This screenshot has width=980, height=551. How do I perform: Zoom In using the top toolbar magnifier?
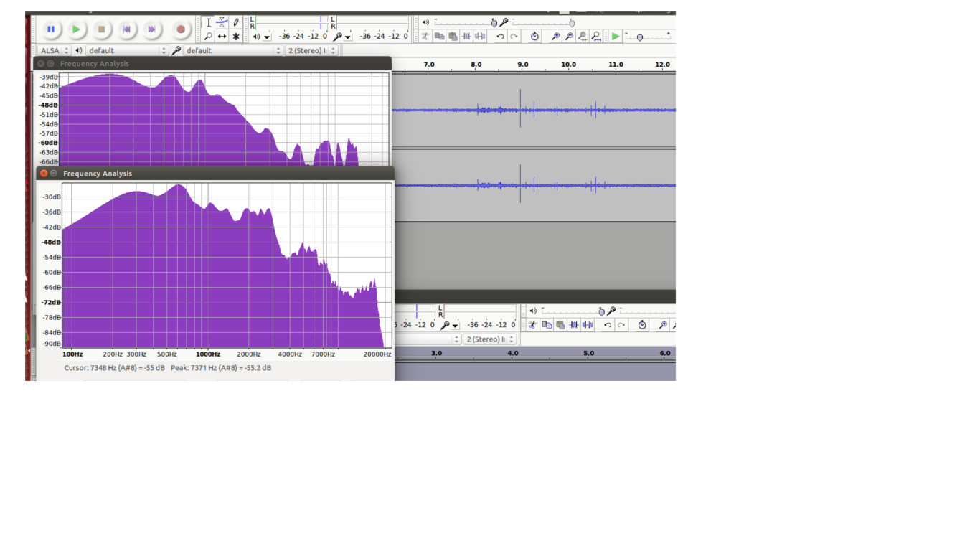point(555,36)
